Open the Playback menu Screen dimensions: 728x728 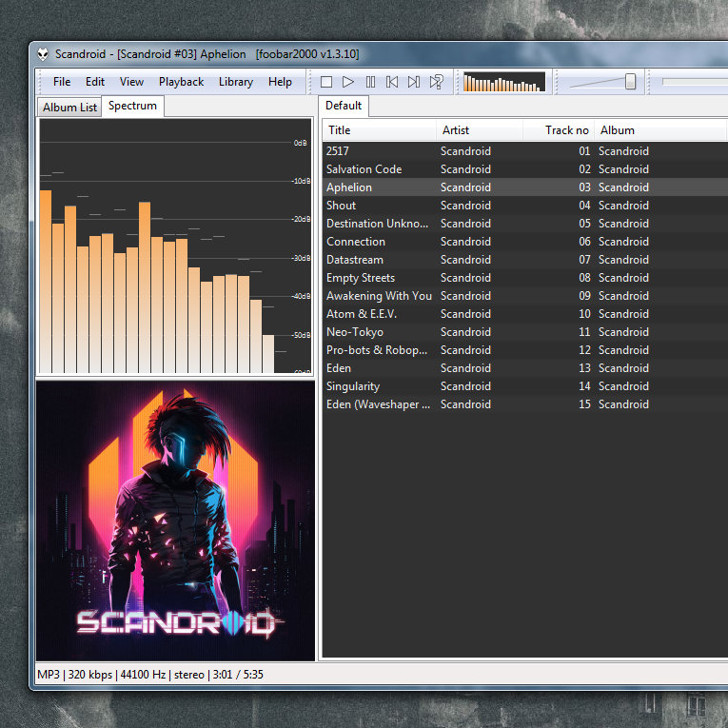[x=181, y=82]
